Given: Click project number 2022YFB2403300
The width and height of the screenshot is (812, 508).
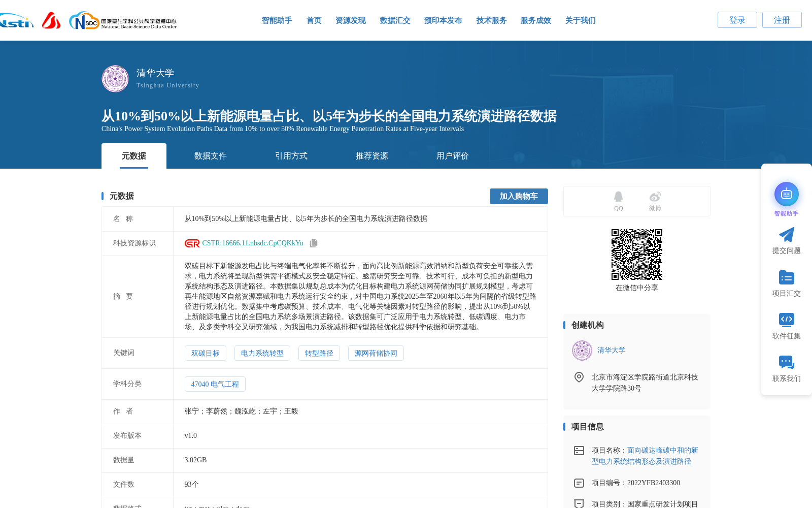Looking at the screenshot, I should pyautogui.click(x=654, y=483).
